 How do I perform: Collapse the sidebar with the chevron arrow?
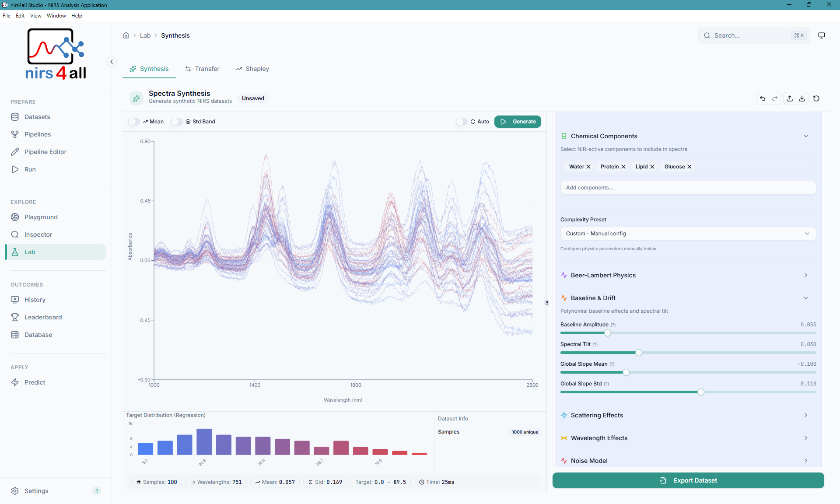pos(112,62)
